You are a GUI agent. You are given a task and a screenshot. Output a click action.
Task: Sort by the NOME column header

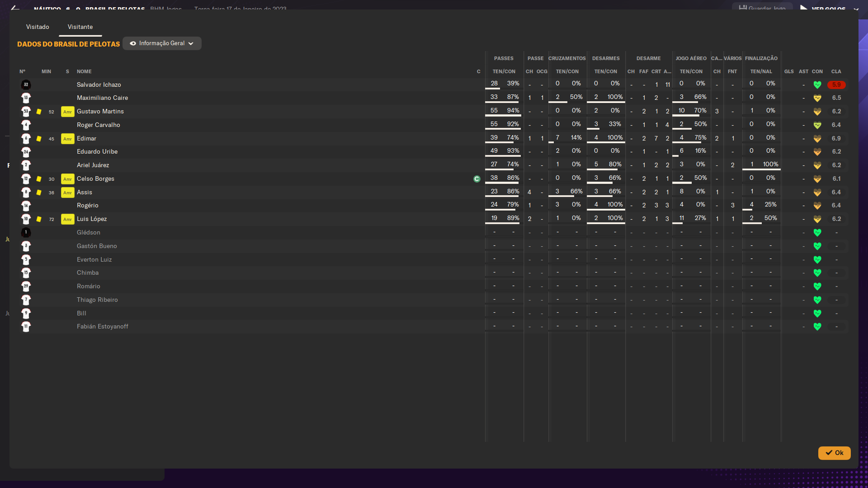click(84, 71)
